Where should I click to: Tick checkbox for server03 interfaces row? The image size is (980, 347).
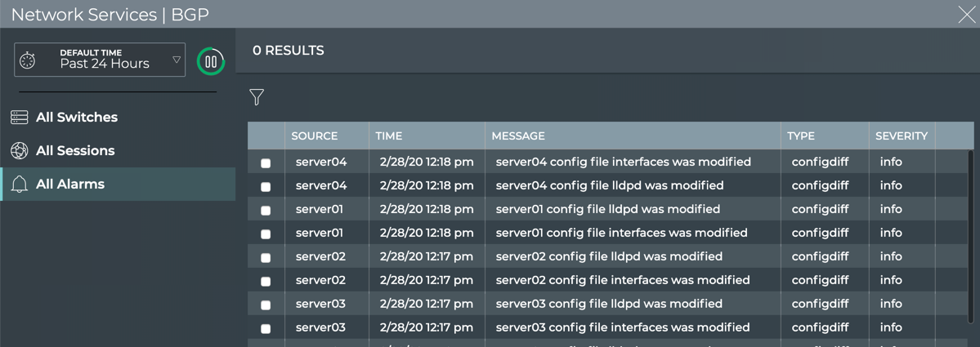(x=266, y=329)
